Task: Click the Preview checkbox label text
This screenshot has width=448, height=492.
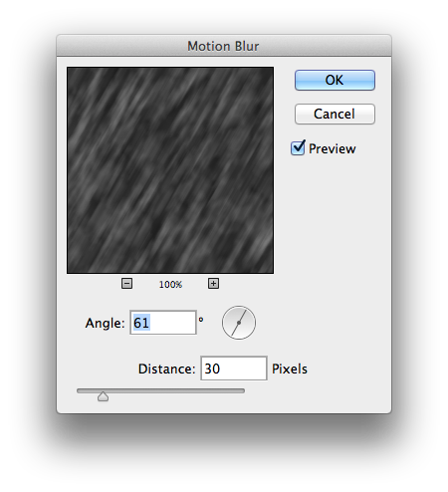Action: pyautogui.click(x=333, y=148)
